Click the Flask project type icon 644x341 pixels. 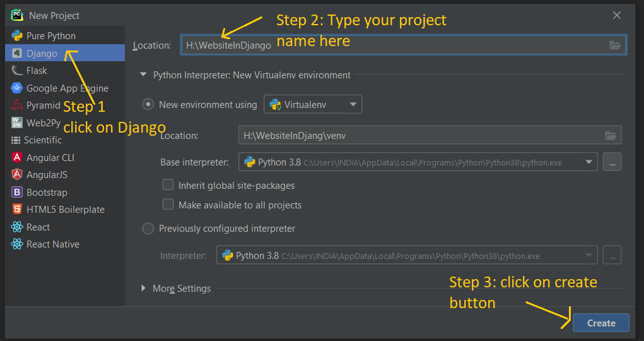coord(17,71)
